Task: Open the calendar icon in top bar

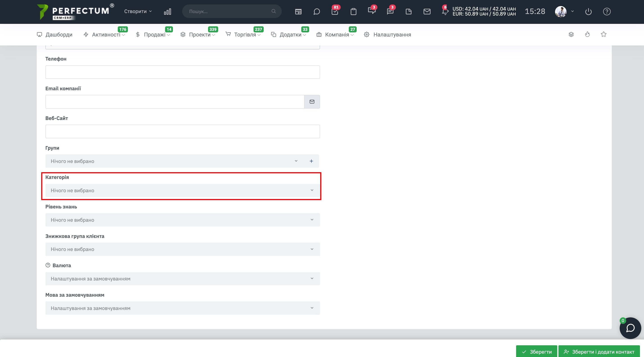Action: 298,11
